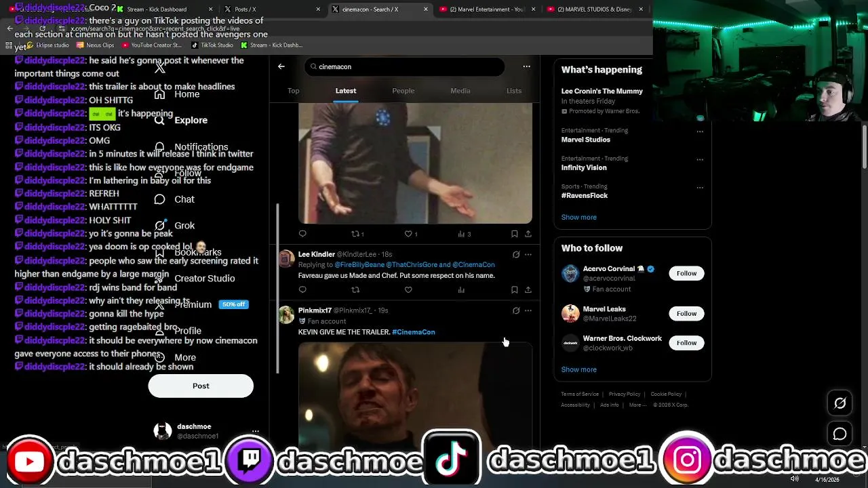Reply to Lee Kindler's post

[x=302, y=290]
